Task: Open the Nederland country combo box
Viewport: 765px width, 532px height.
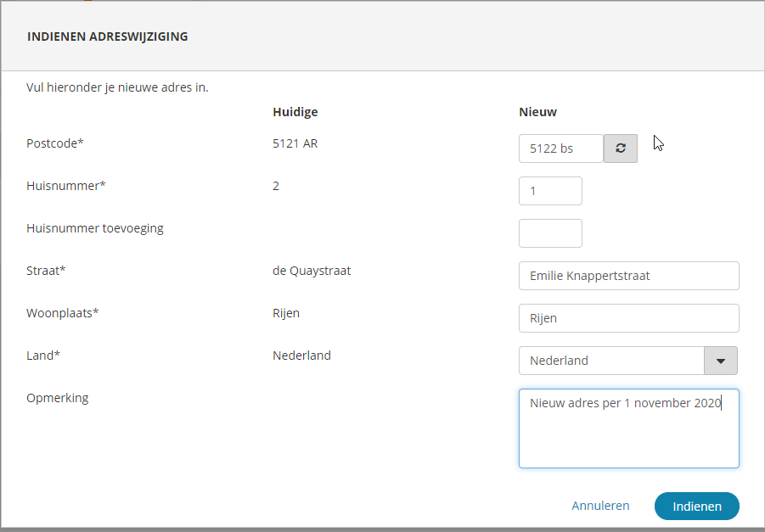Action: [611, 361]
